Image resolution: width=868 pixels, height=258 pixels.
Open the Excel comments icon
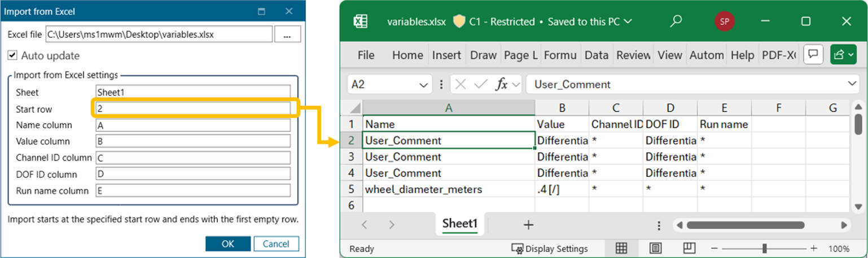[813, 55]
